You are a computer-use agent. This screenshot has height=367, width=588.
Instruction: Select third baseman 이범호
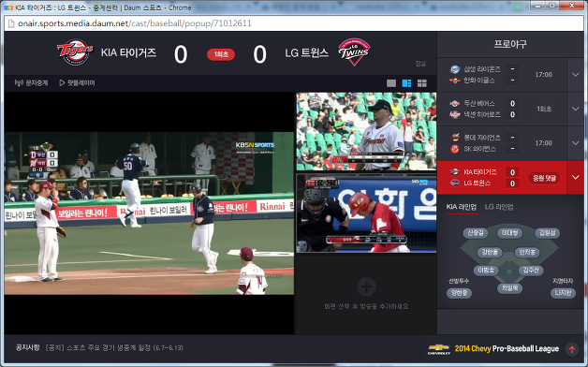486,270
